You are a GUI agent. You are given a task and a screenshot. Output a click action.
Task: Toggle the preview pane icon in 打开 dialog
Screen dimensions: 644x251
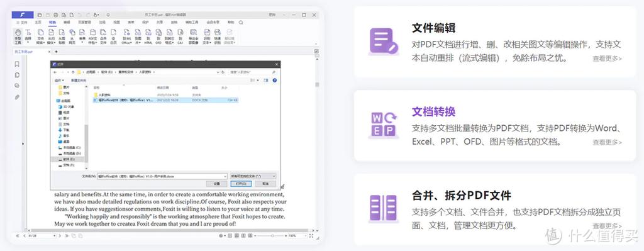pos(265,80)
